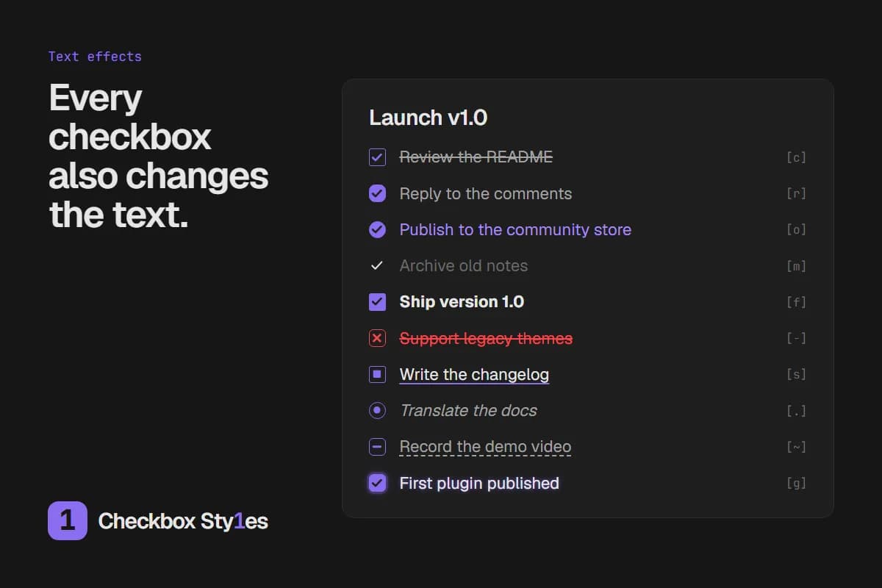The width and height of the screenshot is (882, 588).
Task: Click the Launch v1.0 heading
Action: coord(428,118)
